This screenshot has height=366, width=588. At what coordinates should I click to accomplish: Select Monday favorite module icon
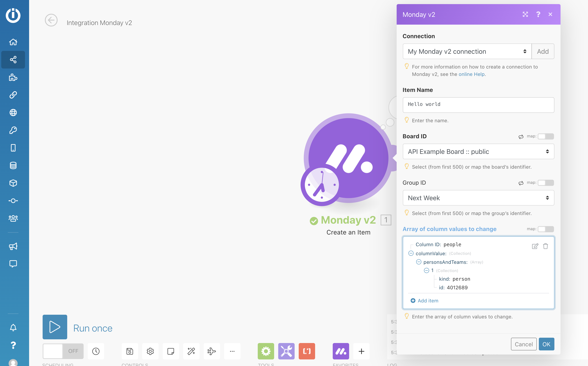[x=341, y=351]
